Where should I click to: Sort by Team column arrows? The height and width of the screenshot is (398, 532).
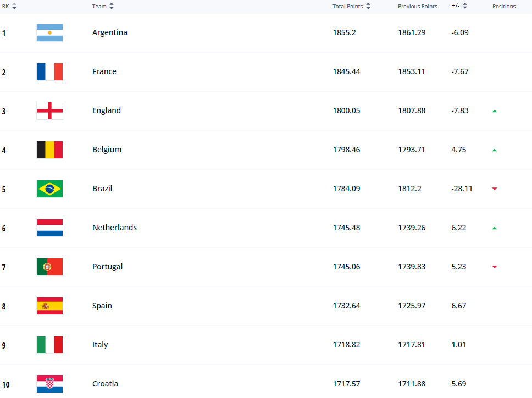112,7
